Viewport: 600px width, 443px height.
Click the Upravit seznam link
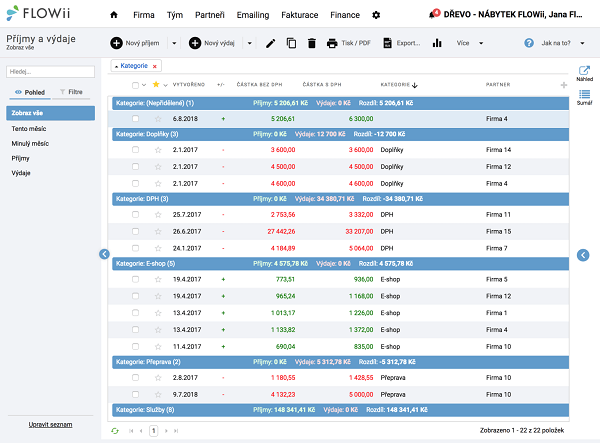(50, 425)
